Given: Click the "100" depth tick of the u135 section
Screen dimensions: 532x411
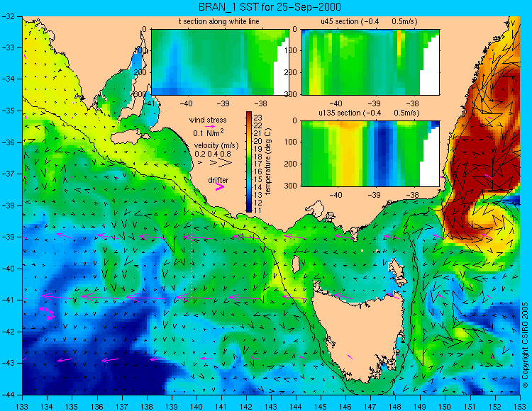Looking at the screenshot, I should [x=292, y=142].
